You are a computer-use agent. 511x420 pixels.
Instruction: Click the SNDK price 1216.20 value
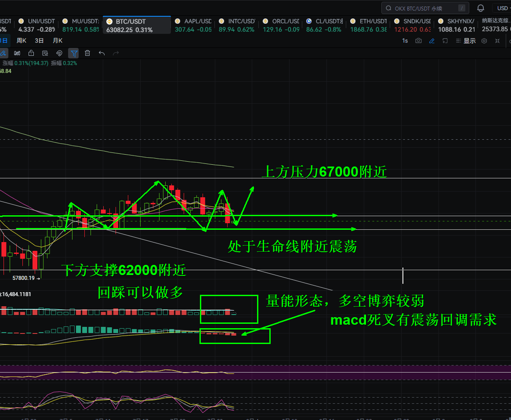[406, 29]
